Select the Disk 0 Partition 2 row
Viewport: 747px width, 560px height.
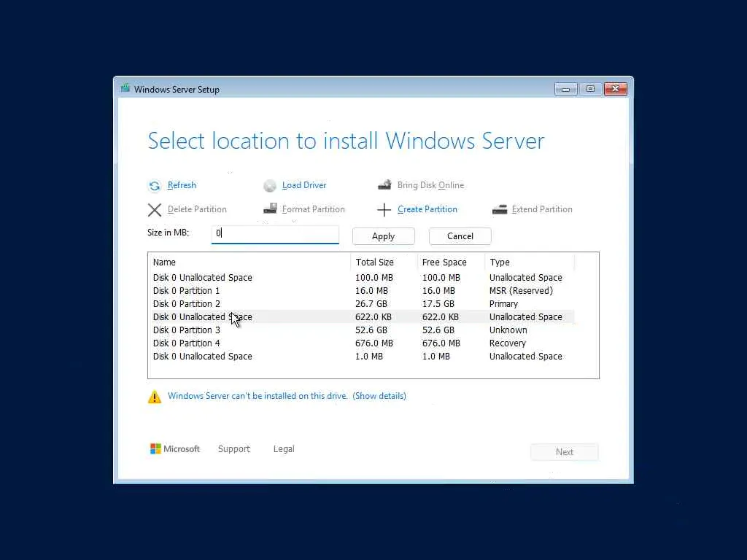[x=363, y=304]
